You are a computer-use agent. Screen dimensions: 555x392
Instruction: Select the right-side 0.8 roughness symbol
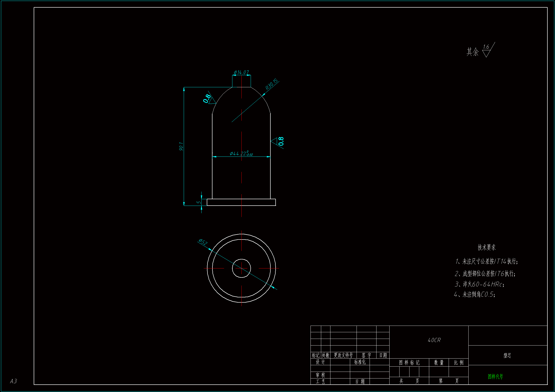click(x=279, y=142)
